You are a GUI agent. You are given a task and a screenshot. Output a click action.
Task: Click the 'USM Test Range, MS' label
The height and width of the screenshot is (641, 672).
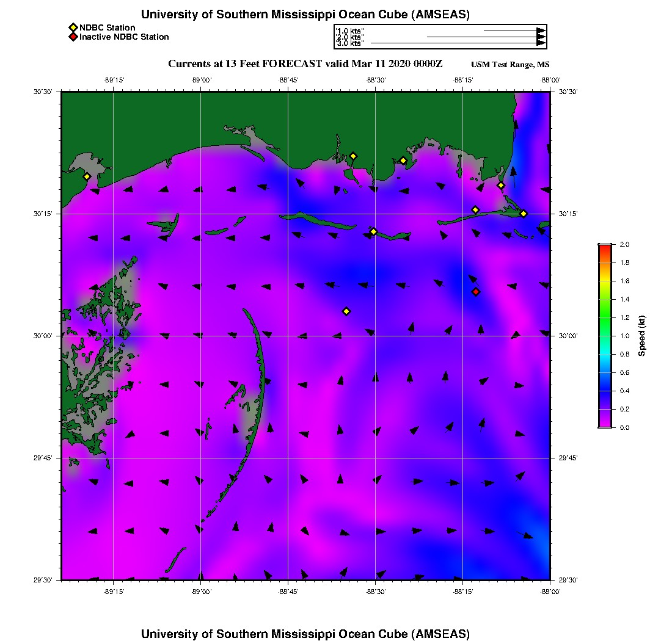click(x=510, y=64)
